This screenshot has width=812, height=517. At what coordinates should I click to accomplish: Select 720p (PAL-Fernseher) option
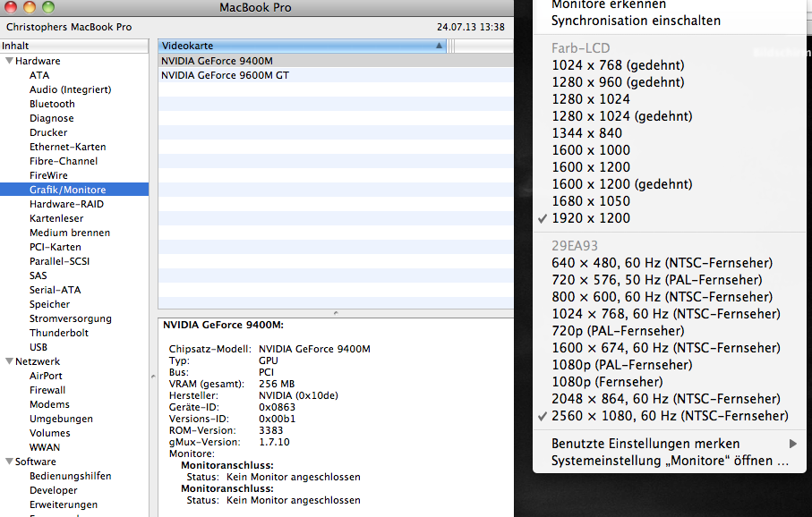click(x=618, y=331)
